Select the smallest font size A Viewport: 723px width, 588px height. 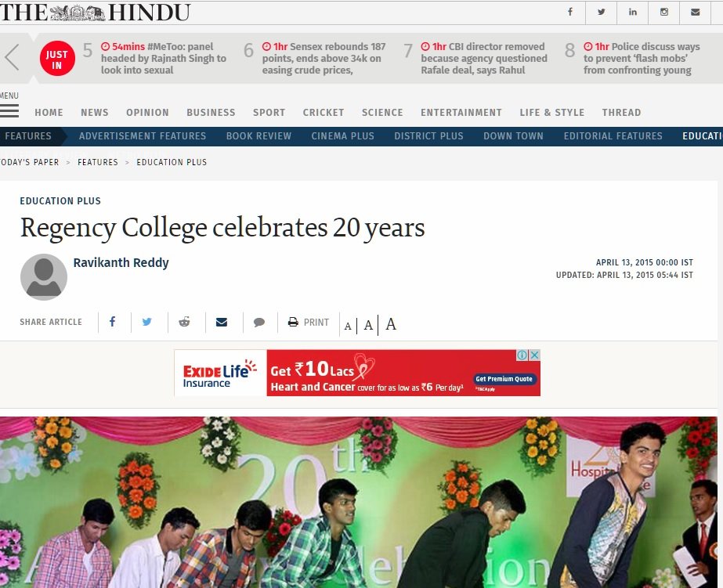tap(348, 326)
